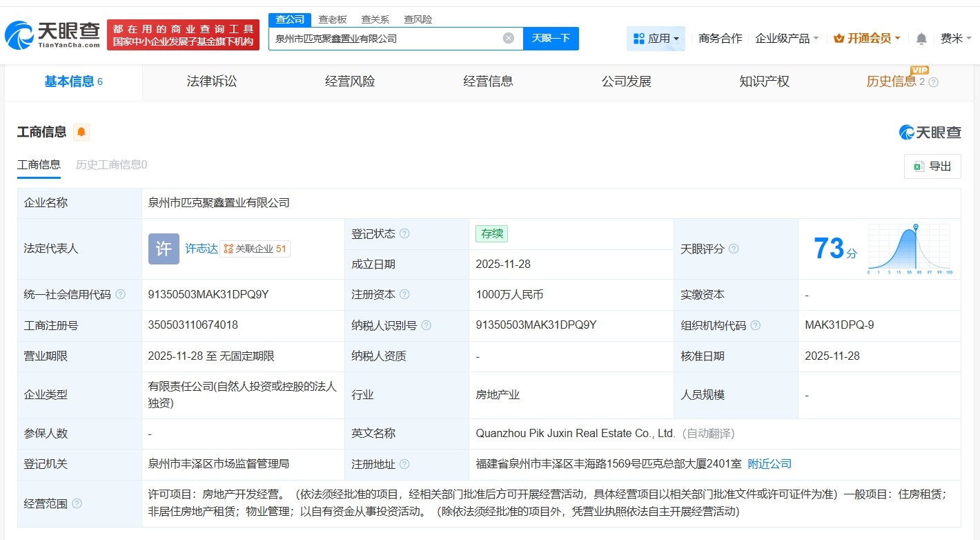Viewport: 980px width, 540px height.
Task: Select the 查老板 search tab
Action: [333, 19]
